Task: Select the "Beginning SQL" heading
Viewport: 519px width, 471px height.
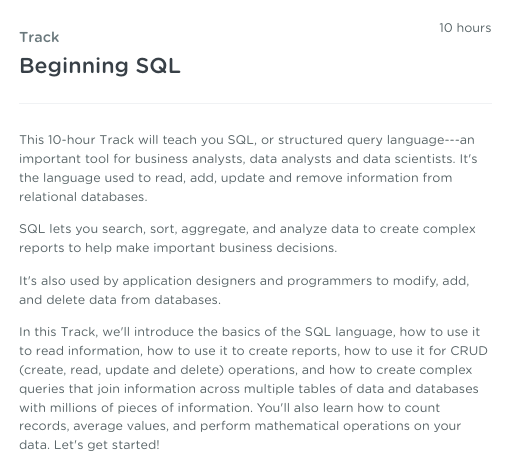Action: pyautogui.click(x=100, y=66)
